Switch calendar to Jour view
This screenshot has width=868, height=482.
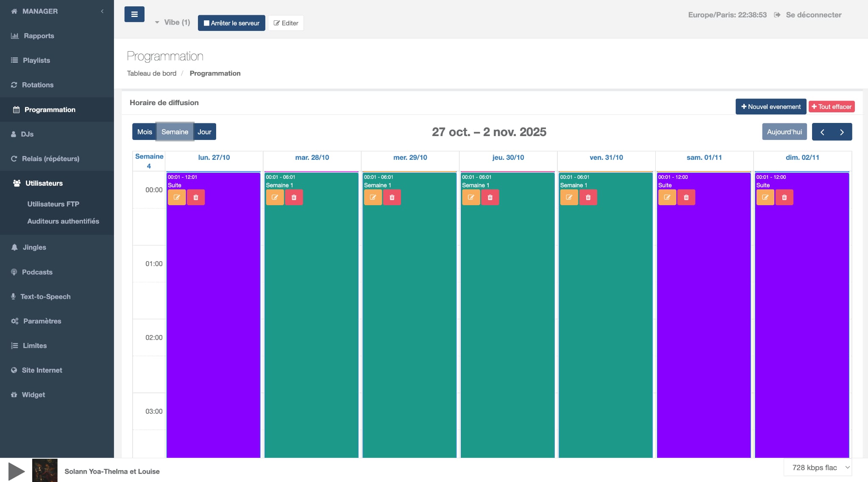click(204, 132)
